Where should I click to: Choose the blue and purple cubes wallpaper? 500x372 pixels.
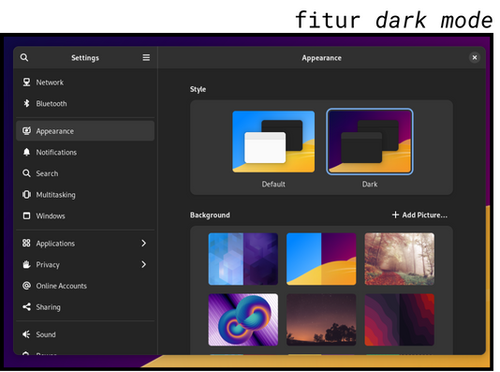click(243, 259)
